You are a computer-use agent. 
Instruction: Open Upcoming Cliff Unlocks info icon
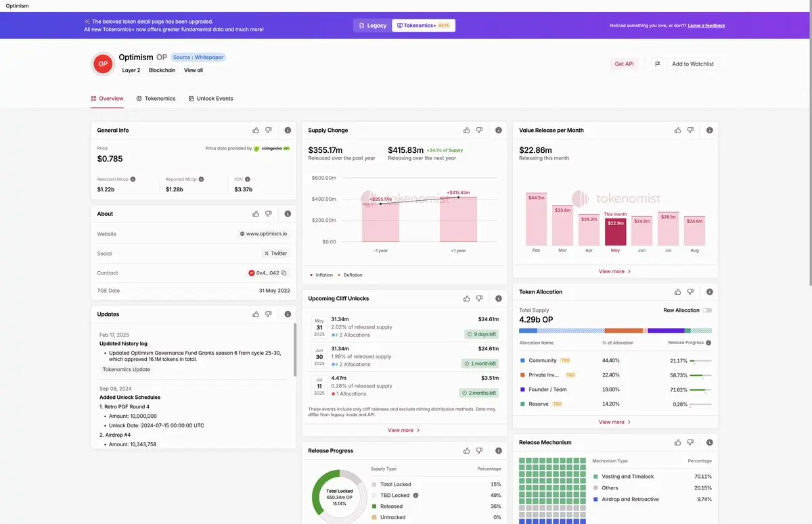(x=499, y=298)
